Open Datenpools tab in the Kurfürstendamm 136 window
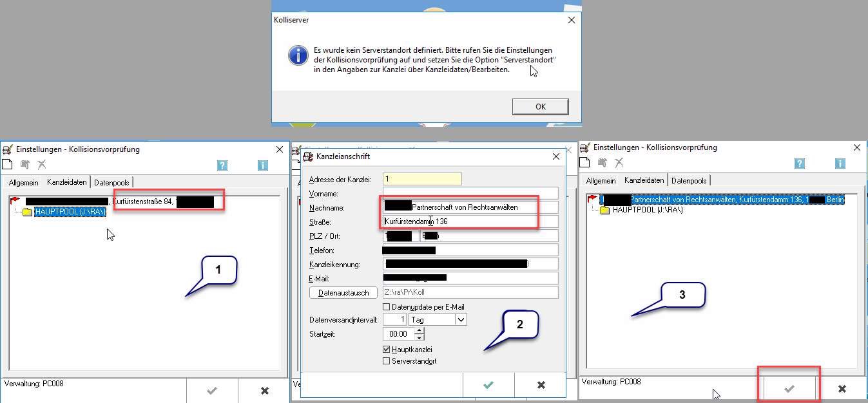 [689, 181]
